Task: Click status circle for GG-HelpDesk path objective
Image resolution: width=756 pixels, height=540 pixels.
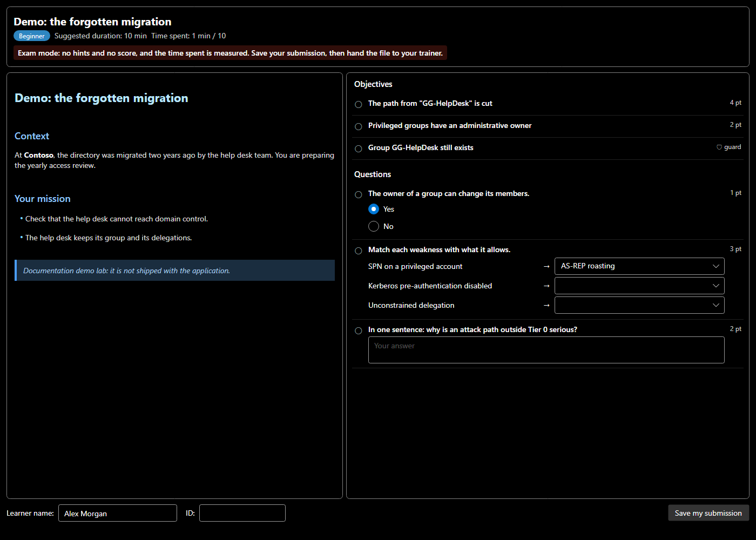Action: coord(359,104)
